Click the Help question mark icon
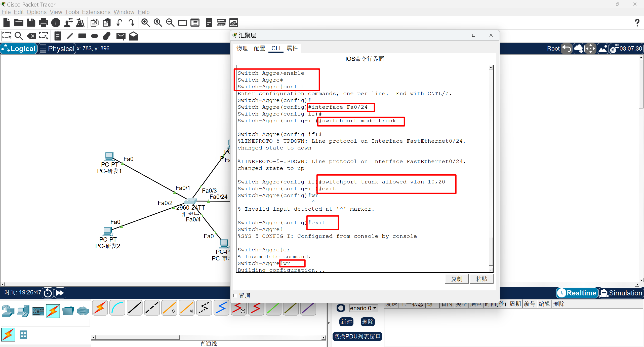 tap(637, 23)
